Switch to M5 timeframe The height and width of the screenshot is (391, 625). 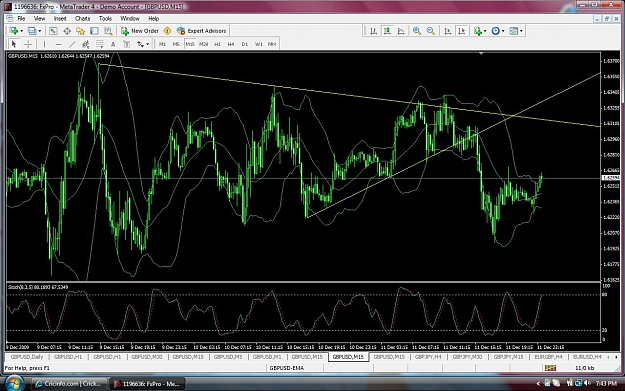176,44
